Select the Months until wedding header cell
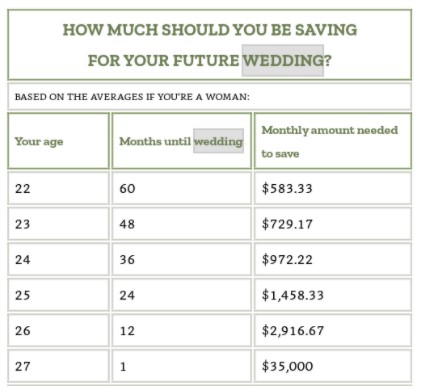 pyautogui.click(x=182, y=141)
